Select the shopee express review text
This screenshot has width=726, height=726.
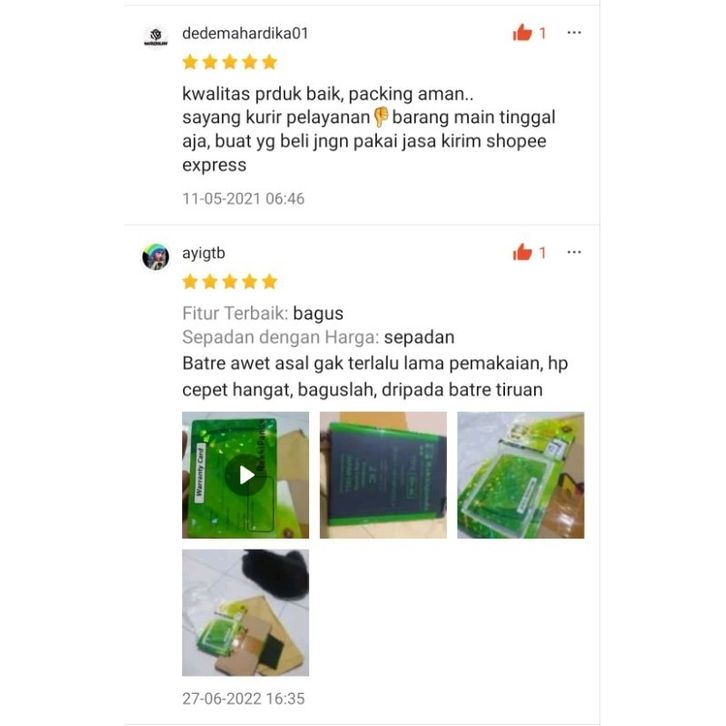tap(369, 129)
